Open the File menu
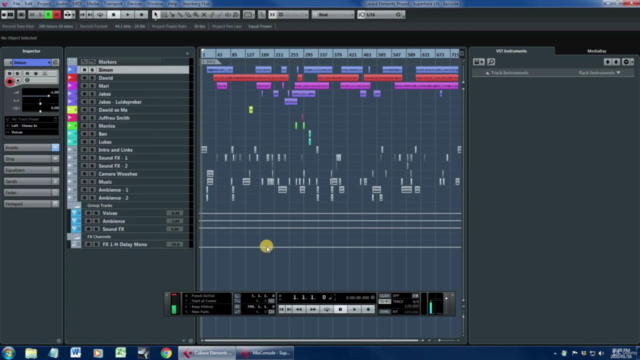Screen dimensions: 640x360 coord(16,4)
